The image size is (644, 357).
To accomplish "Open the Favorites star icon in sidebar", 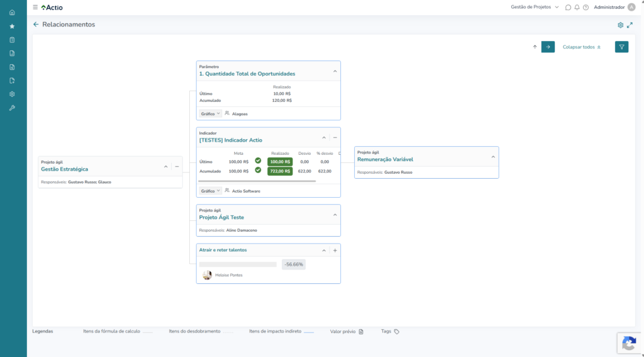I will pos(12,26).
